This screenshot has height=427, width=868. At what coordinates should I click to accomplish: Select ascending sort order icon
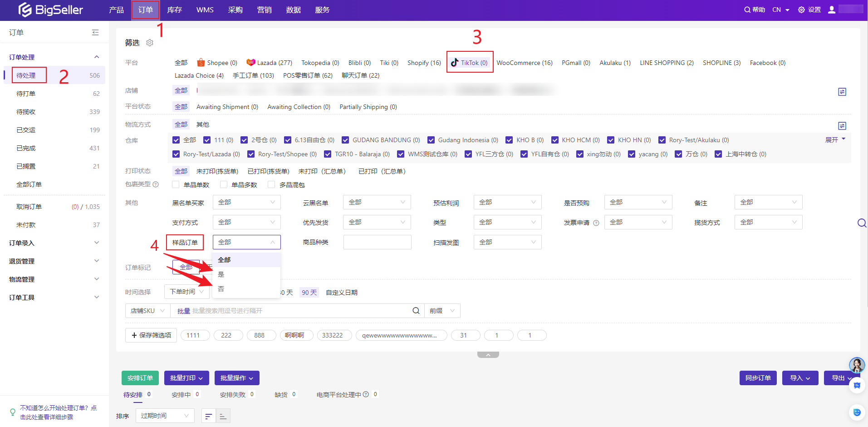coord(223,416)
